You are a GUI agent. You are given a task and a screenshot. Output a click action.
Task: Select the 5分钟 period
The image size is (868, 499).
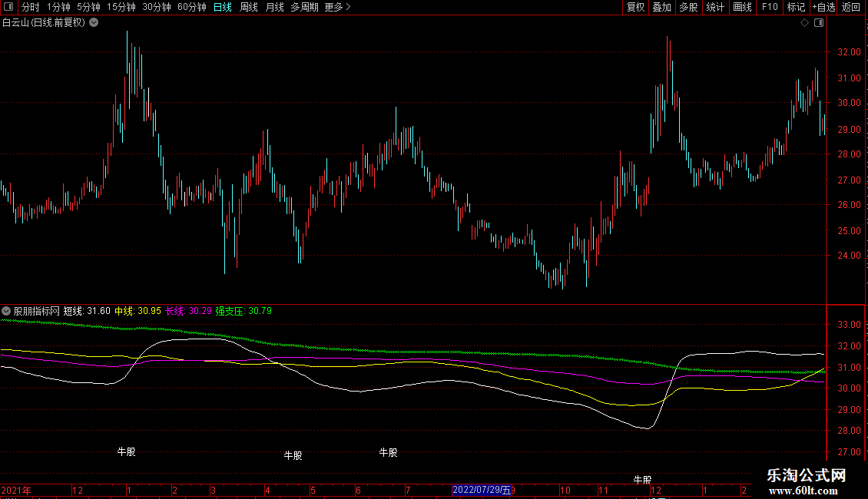(x=88, y=7)
